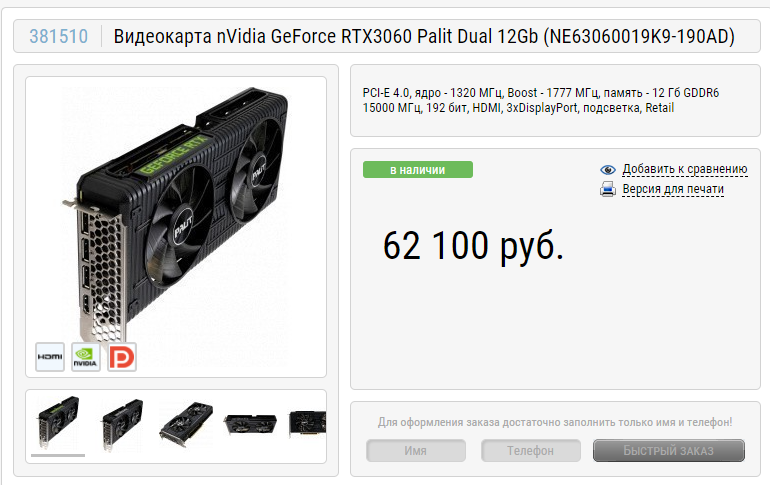
Task: Click the 'Быстрый заказ' button
Action: click(x=669, y=451)
